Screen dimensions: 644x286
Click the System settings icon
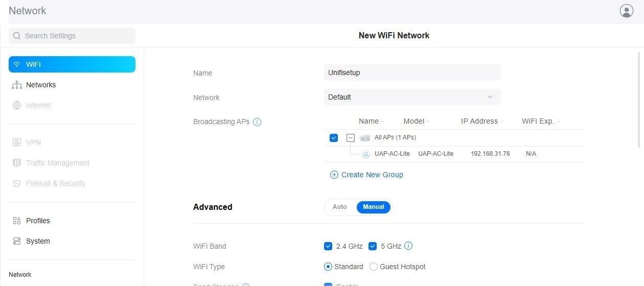click(x=17, y=241)
